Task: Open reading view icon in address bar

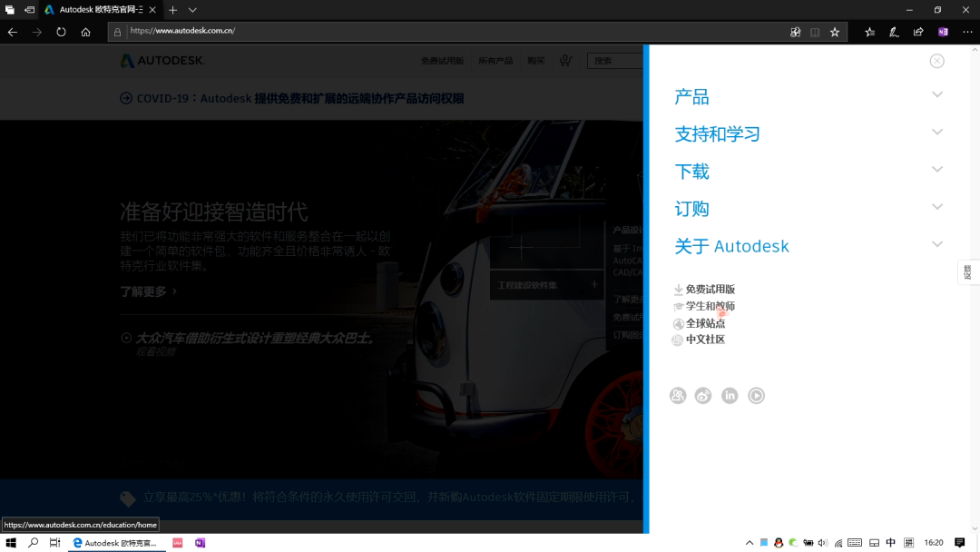Action: [814, 32]
